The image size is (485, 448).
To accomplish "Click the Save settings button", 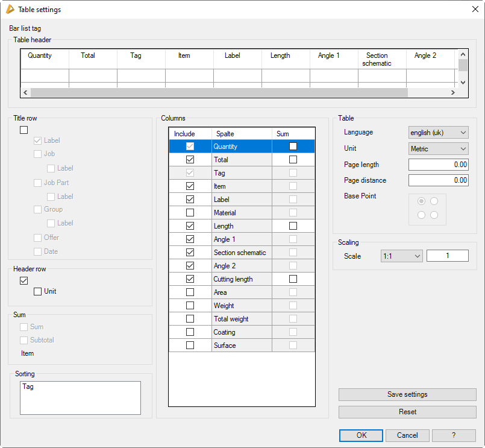I will [407, 394].
